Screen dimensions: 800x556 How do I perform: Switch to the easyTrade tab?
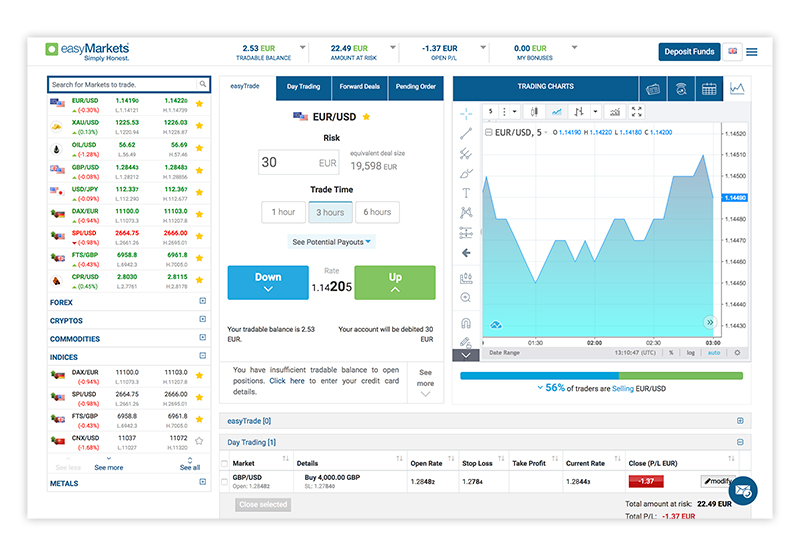(245, 86)
